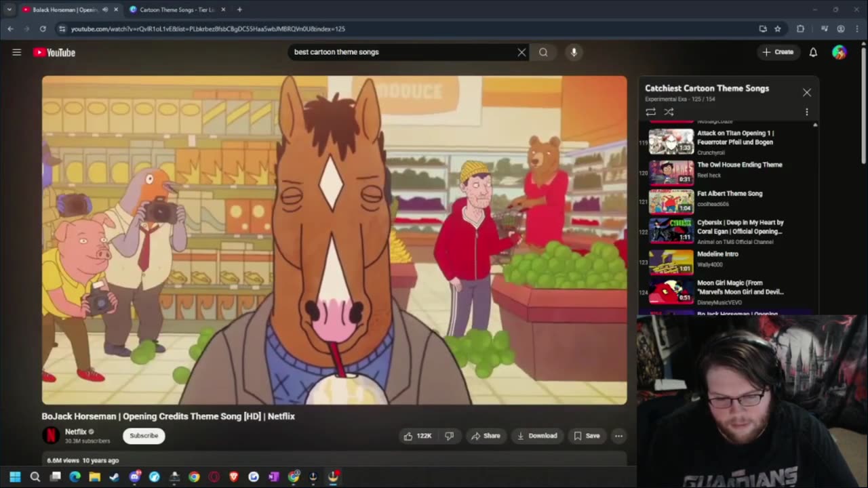Viewport: 868px width, 488px height.
Task: Launch Microsoft Edge from the taskbar
Action: pos(75,477)
